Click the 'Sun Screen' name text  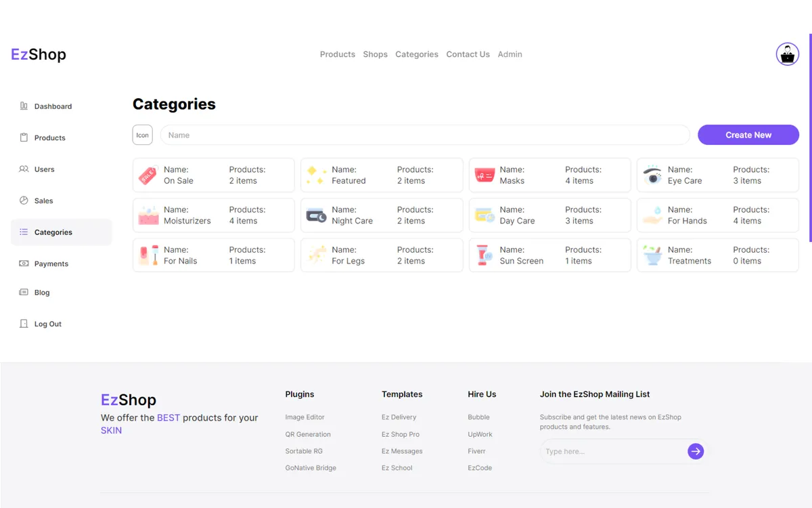coord(522,261)
